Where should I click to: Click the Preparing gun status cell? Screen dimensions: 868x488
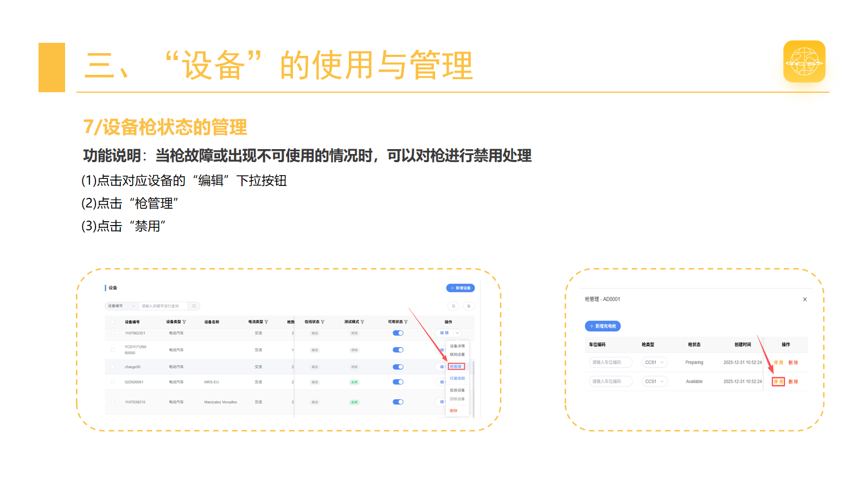(694, 363)
